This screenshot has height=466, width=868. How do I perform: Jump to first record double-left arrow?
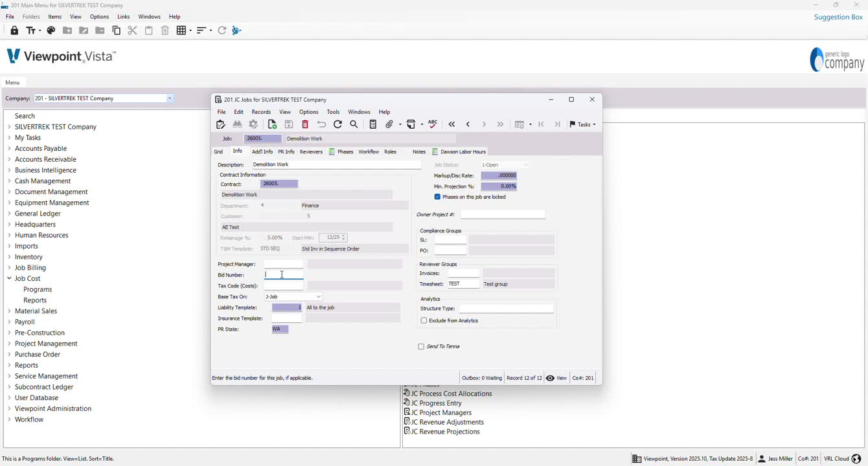pyautogui.click(x=451, y=124)
